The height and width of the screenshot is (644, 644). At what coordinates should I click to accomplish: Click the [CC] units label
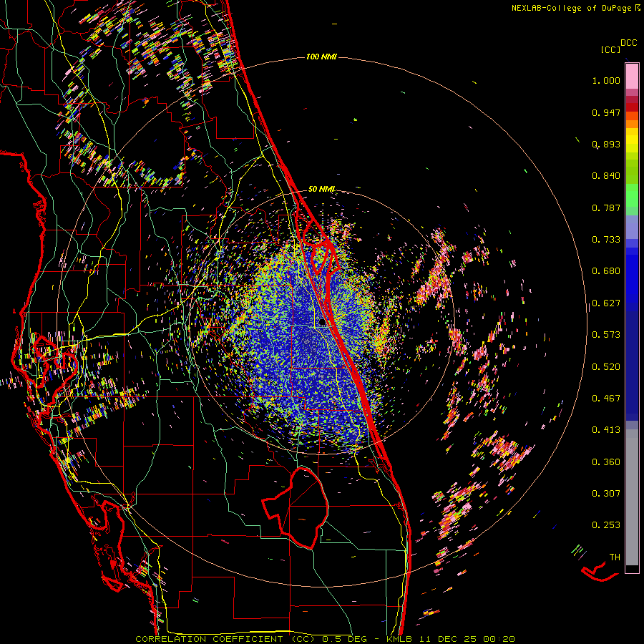click(610, 49)
